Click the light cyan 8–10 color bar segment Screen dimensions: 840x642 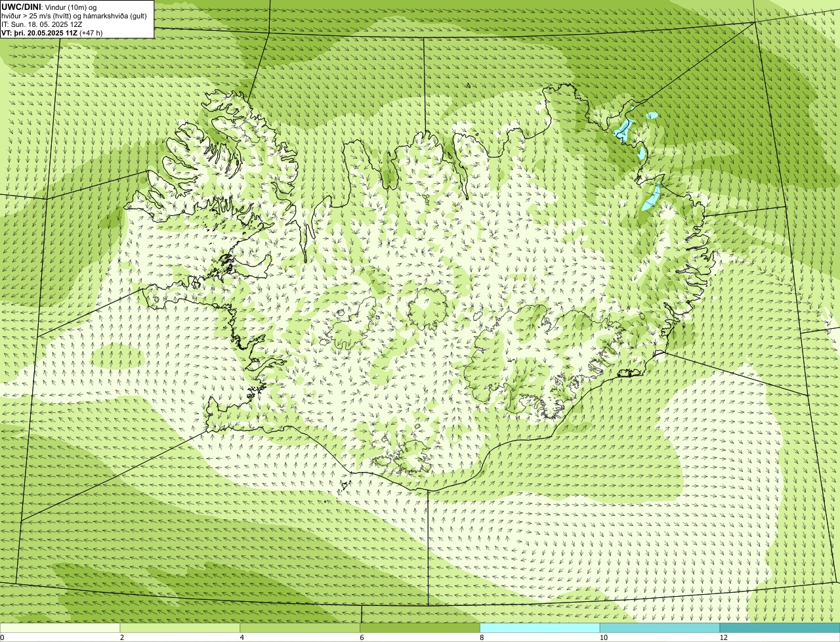click(541, 628)
